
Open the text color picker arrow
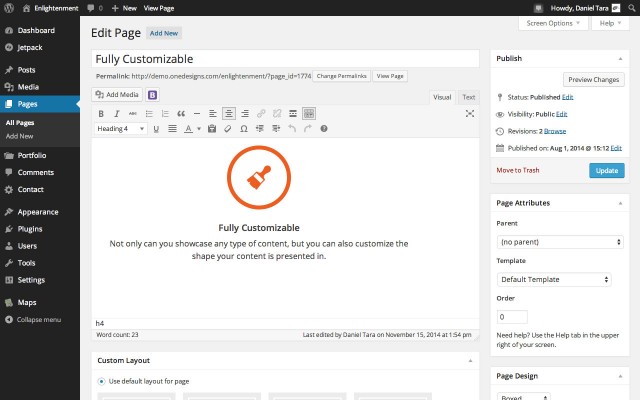(x=199, y=129)
